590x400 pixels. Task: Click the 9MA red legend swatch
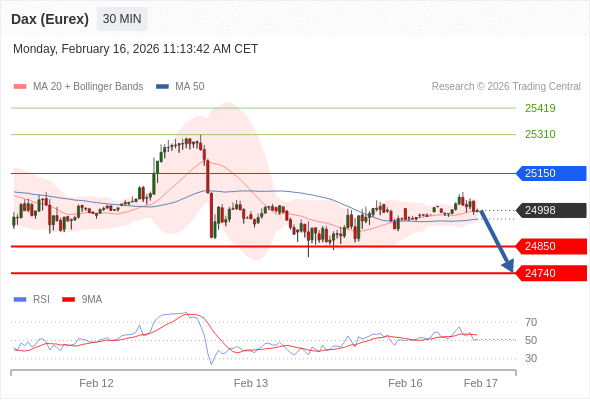tap(68, 300)
